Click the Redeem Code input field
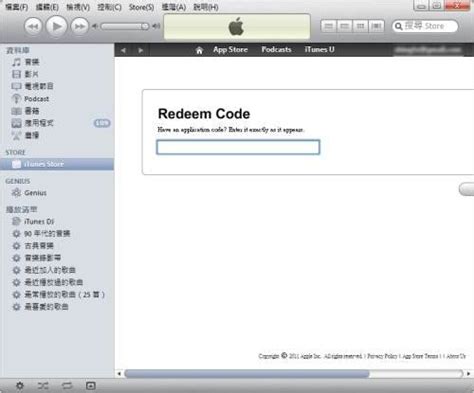474x393 pixels. [x=238, y=147]
